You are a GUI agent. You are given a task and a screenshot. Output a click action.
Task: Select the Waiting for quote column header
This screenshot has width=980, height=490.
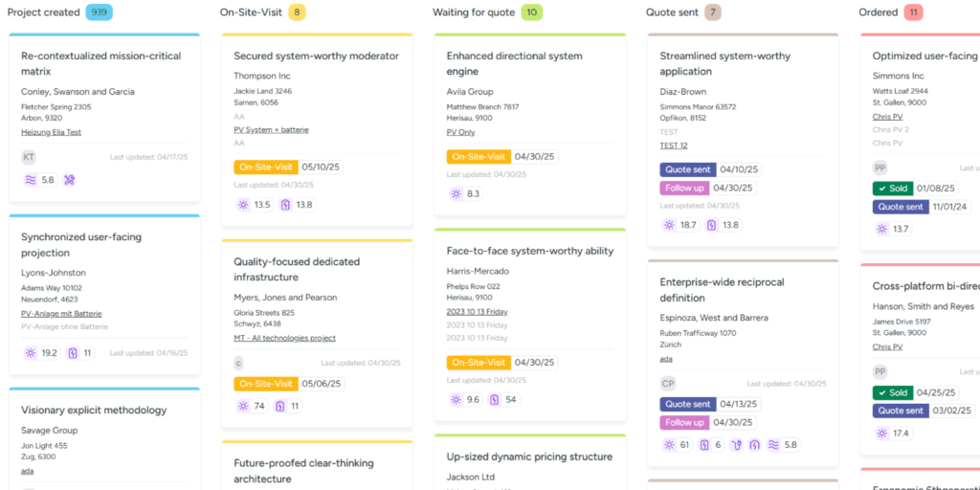(x=476, y=12)
